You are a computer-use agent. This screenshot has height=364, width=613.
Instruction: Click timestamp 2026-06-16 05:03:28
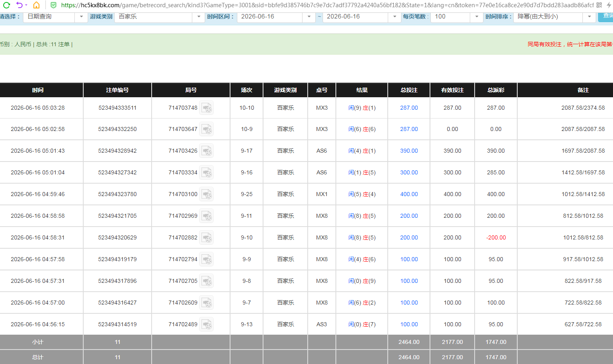point(38,108)
